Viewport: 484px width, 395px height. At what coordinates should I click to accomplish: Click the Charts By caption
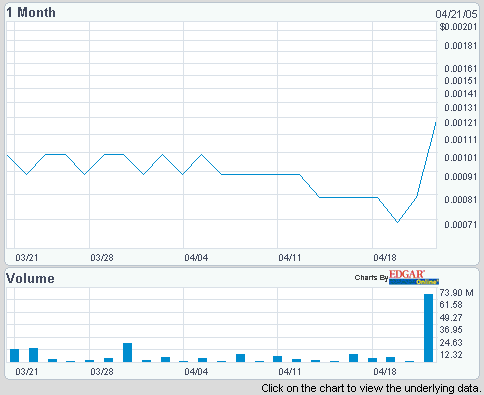coord(371,278)
